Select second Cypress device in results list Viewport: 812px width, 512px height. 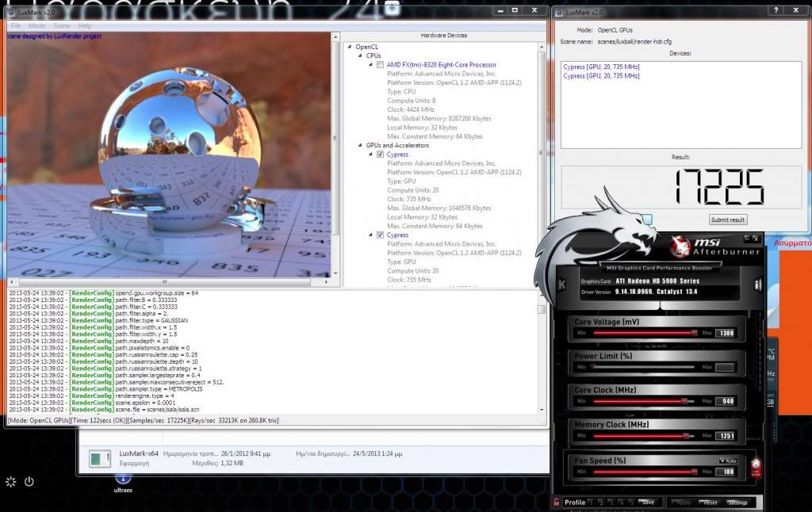pos(601,75)
